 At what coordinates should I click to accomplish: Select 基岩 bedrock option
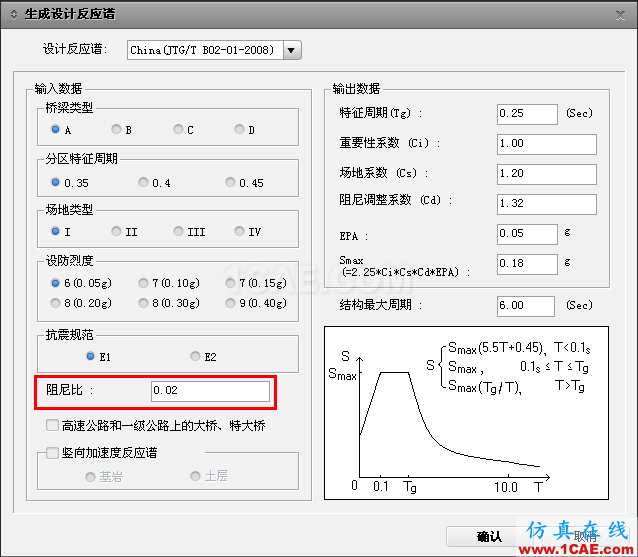coord(90,476)
